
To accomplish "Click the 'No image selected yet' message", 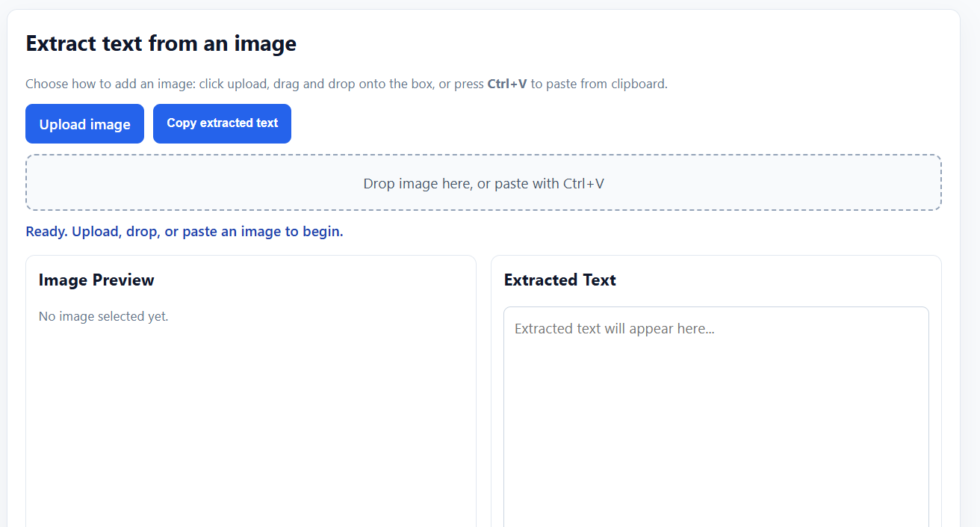I will point(103,315).
